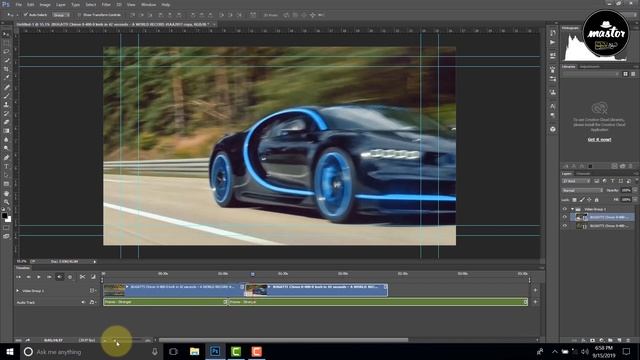Toggle visibility of the selected BUGATTI layer
The height and width of the screenshot is (360, 640).
coord(565,217)
